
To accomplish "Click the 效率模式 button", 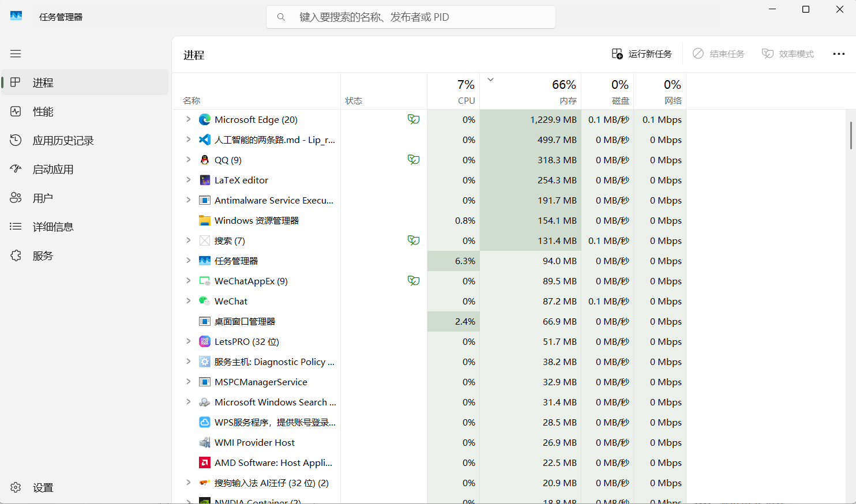I will tap(788, 54).
